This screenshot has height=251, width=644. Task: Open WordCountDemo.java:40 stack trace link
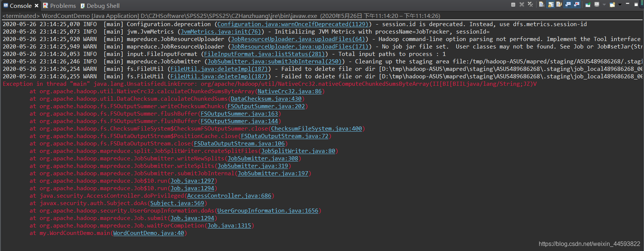(149, 233)
